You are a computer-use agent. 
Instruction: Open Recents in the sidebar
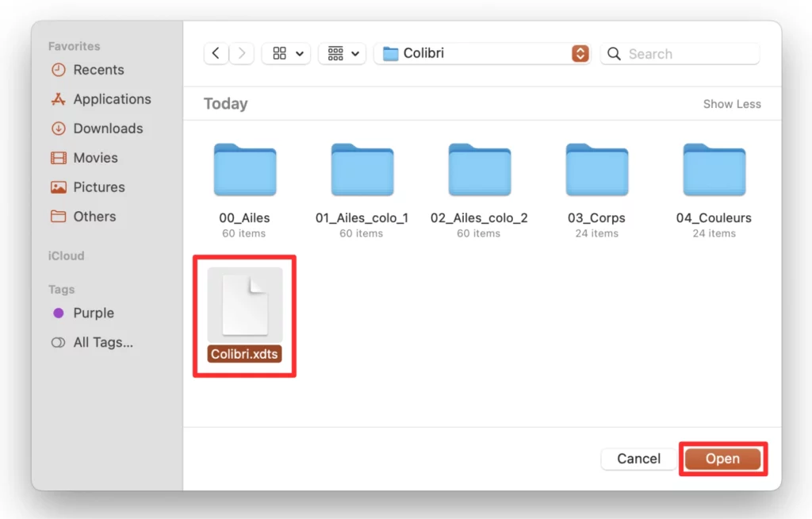click(88, 70)
